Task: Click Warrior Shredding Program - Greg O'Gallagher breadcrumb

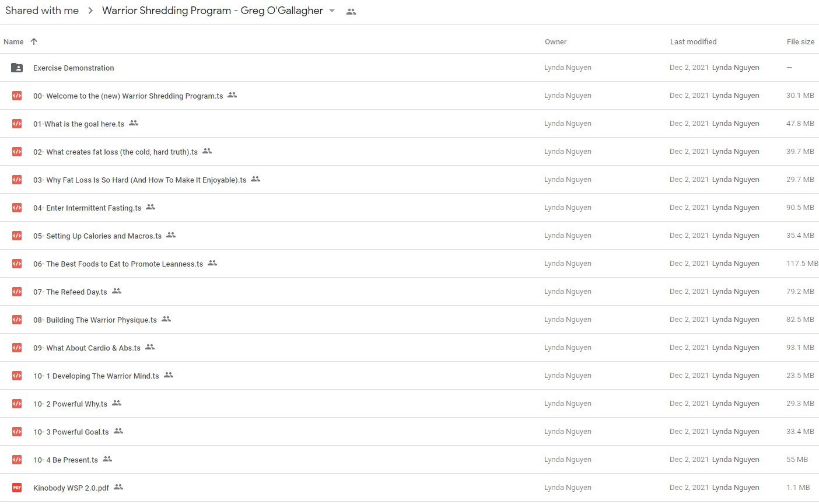Action: pos(212,10)
